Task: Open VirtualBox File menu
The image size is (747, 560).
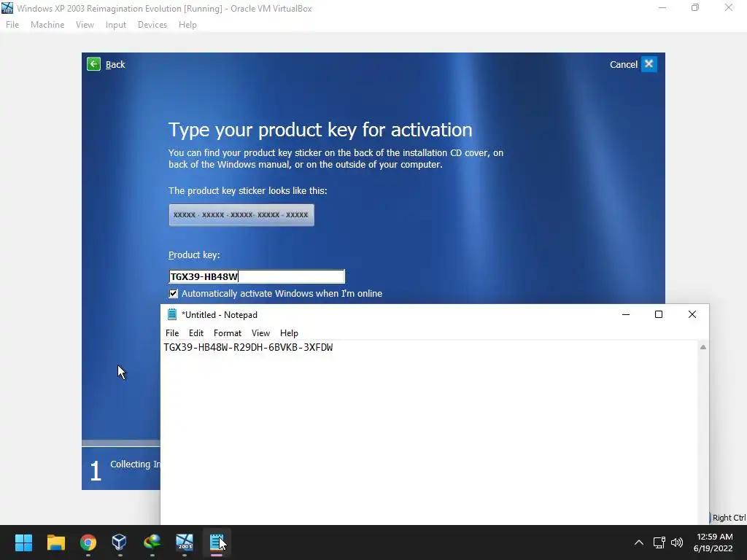Action: pos(12,25)
